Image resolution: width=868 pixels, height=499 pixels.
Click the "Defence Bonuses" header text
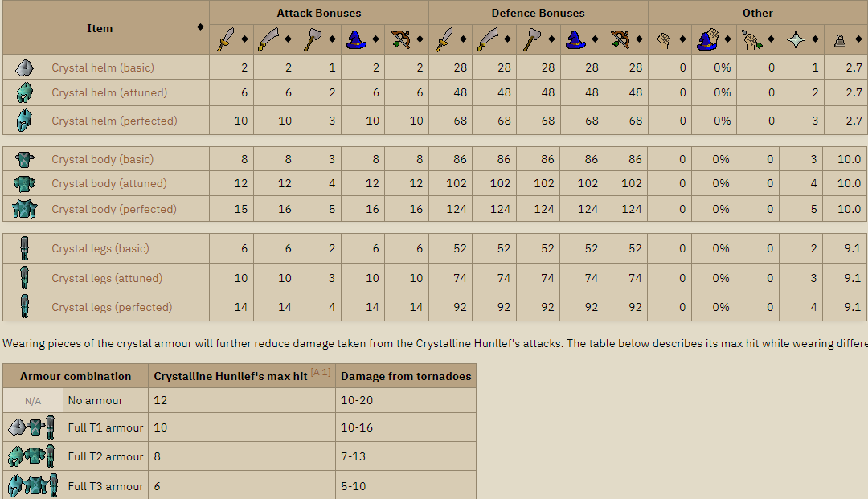coord(538,13)
